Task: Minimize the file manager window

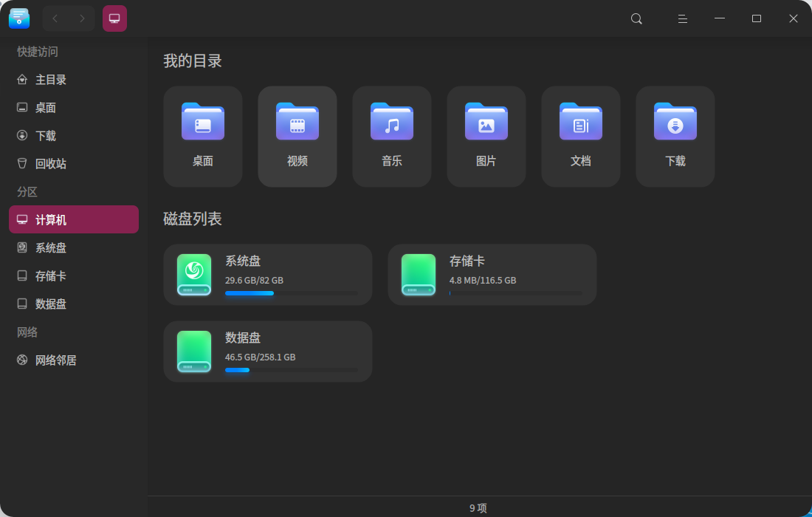Action: (719, 18)
